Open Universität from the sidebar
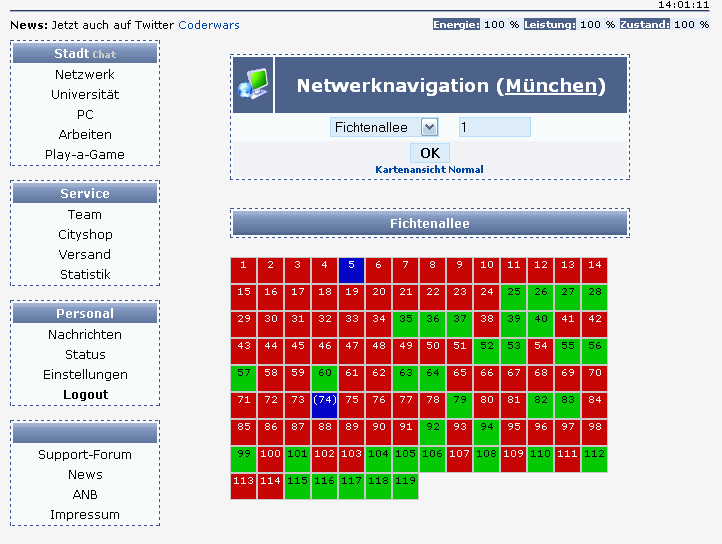The width and height of the screenshot is (722, 544). click(x=85, y=94)
